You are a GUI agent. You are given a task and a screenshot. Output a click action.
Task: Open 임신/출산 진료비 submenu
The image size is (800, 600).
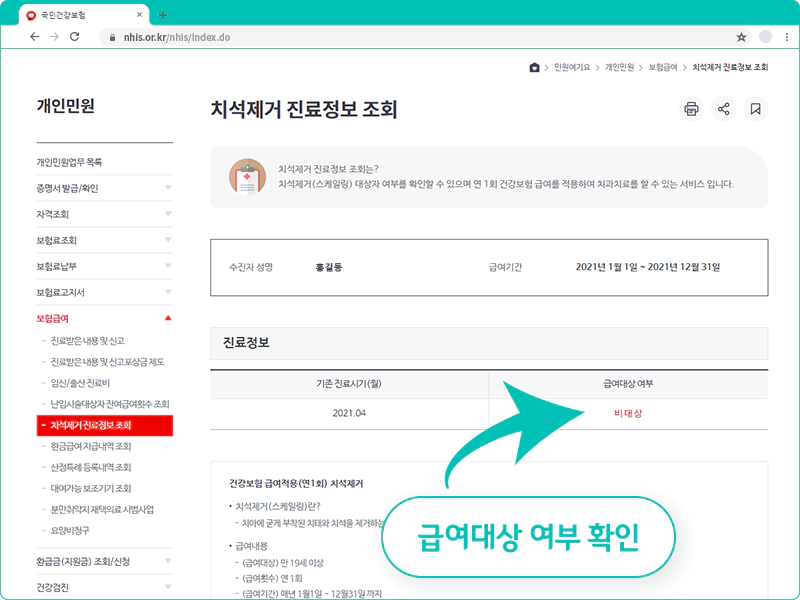coord(80,383)
